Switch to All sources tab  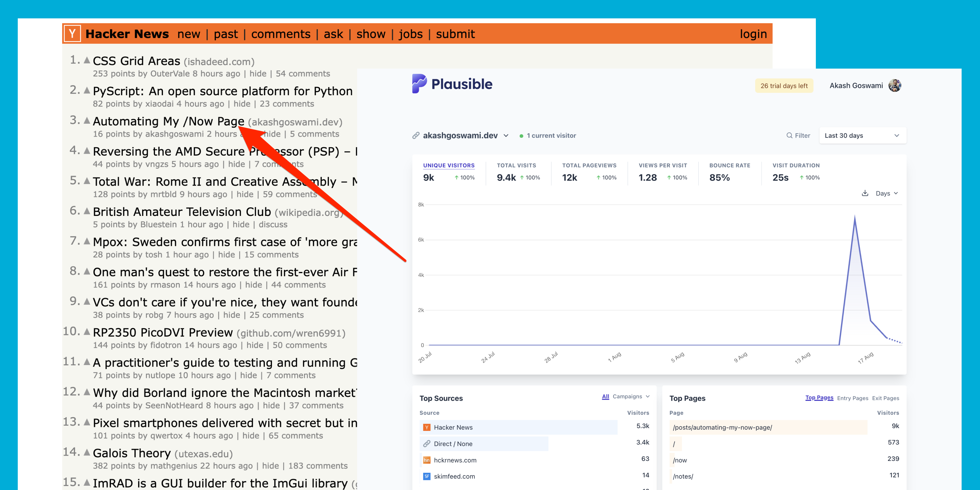[x=605, y=396]
